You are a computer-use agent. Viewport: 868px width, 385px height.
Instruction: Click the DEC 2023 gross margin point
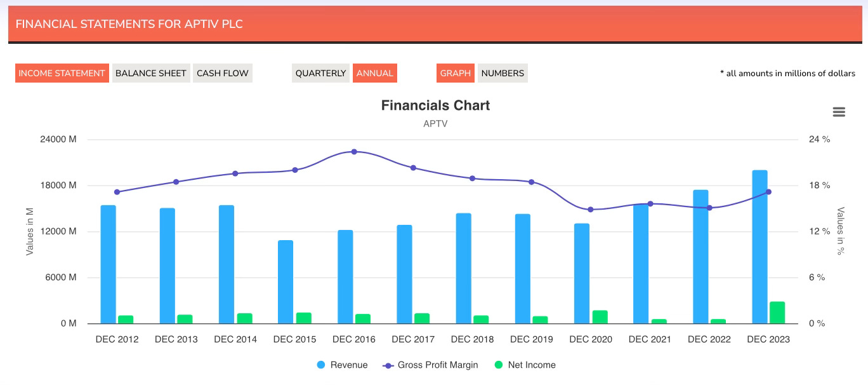point(768,192)
